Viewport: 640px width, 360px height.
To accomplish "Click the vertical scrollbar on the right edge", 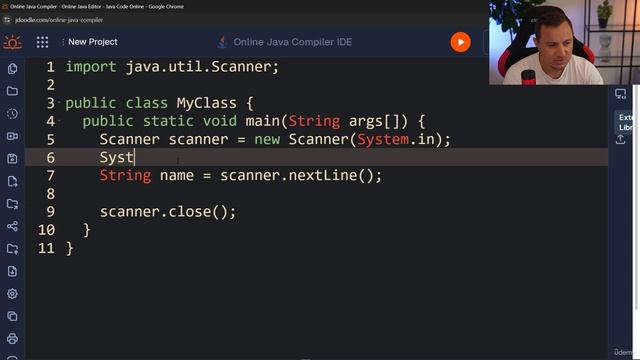I will pos(636,196).
